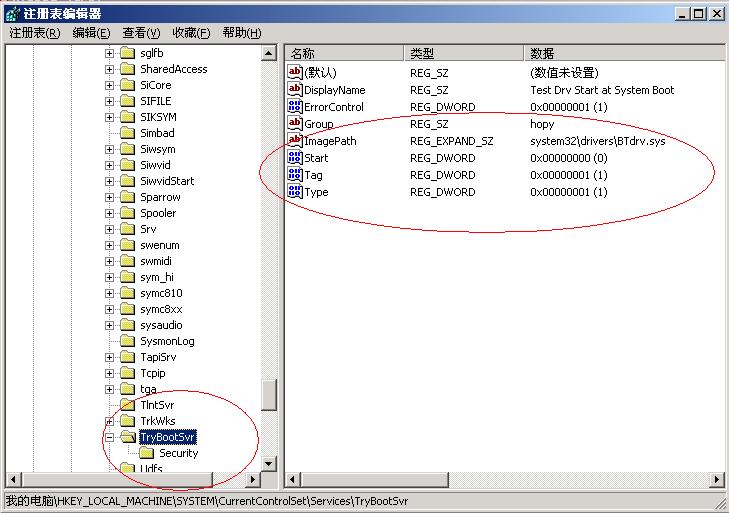The height and width of the screenshot is (513, 729).
Task: Open the 帮助(H) menu
Action: 242,33
